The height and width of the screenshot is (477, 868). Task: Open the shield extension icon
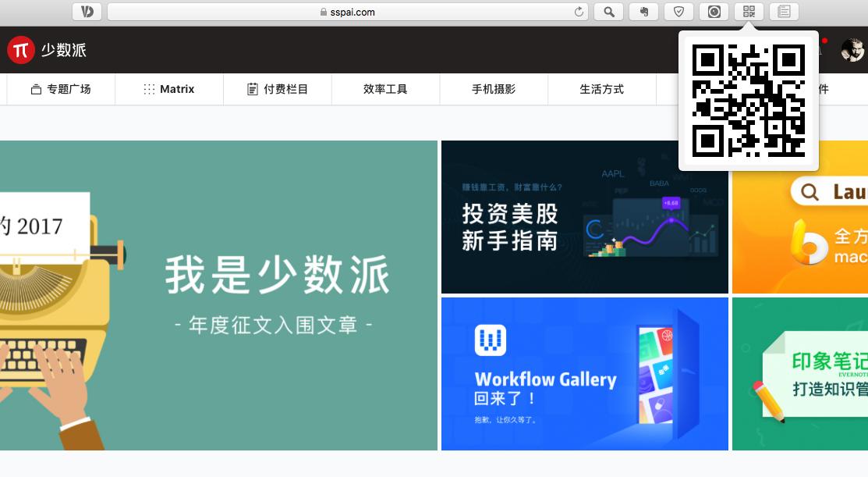tap(678, 12)
